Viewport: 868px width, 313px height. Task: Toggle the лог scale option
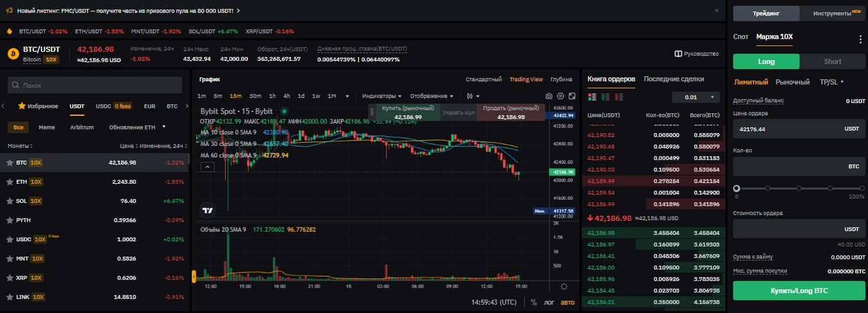[550, 303]
